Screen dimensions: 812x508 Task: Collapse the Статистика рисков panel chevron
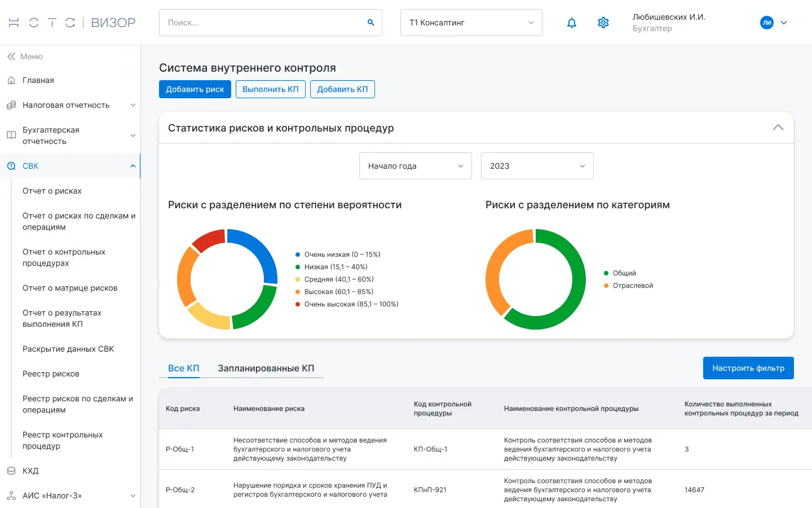pyautogui.click(x=778, y=128)
